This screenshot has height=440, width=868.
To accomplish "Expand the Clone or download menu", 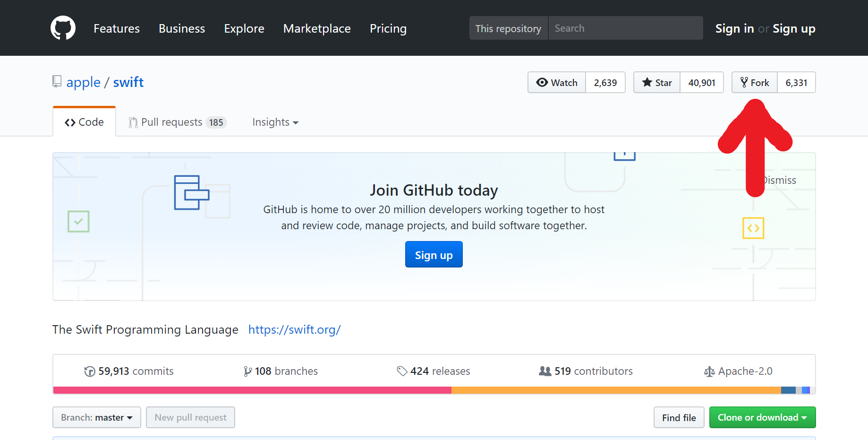I will pos(762,417).
